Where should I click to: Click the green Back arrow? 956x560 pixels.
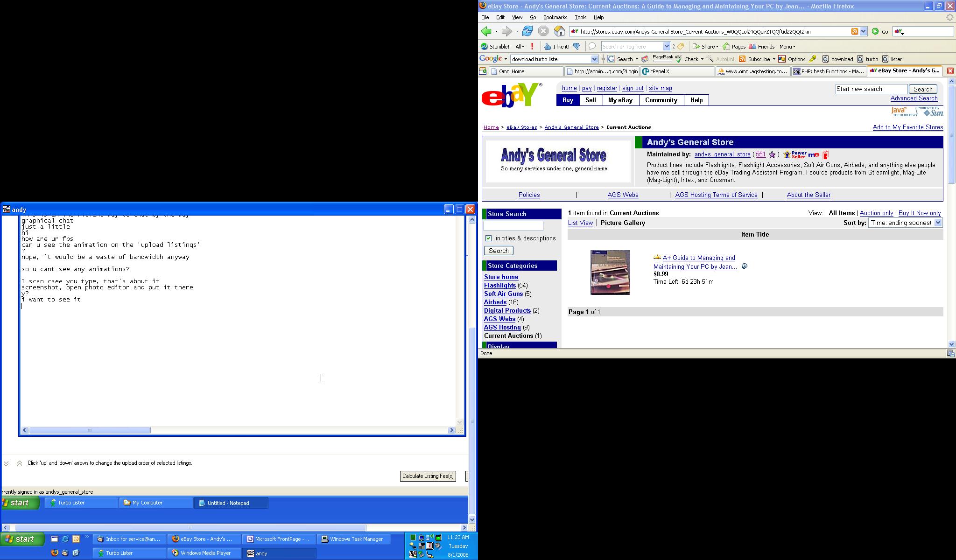coord(486,31)
